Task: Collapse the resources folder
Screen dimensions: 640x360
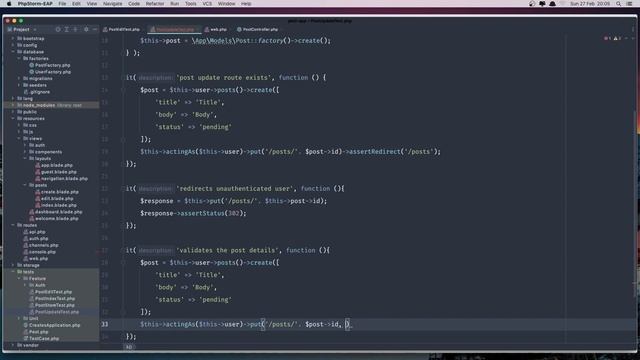Action: coord(13,118)
